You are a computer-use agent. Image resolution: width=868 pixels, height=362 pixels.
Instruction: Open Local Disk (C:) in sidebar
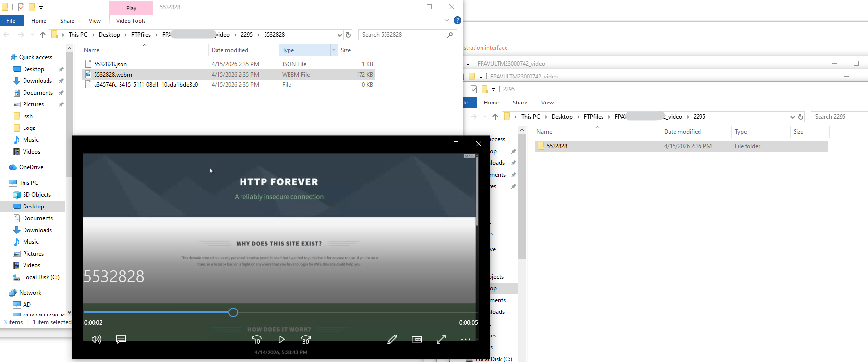(x=41, y=277)
